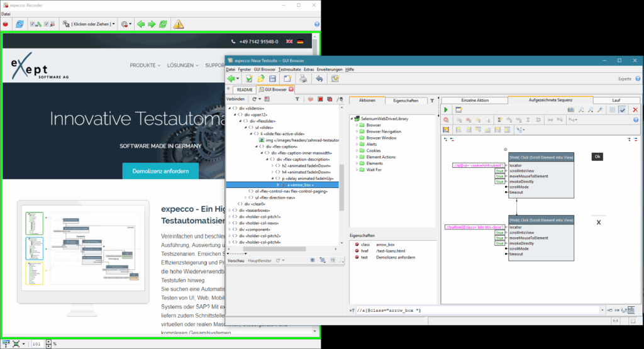Open the 'Klicken oder Ziehen' dropdown

tap(90, 24)
